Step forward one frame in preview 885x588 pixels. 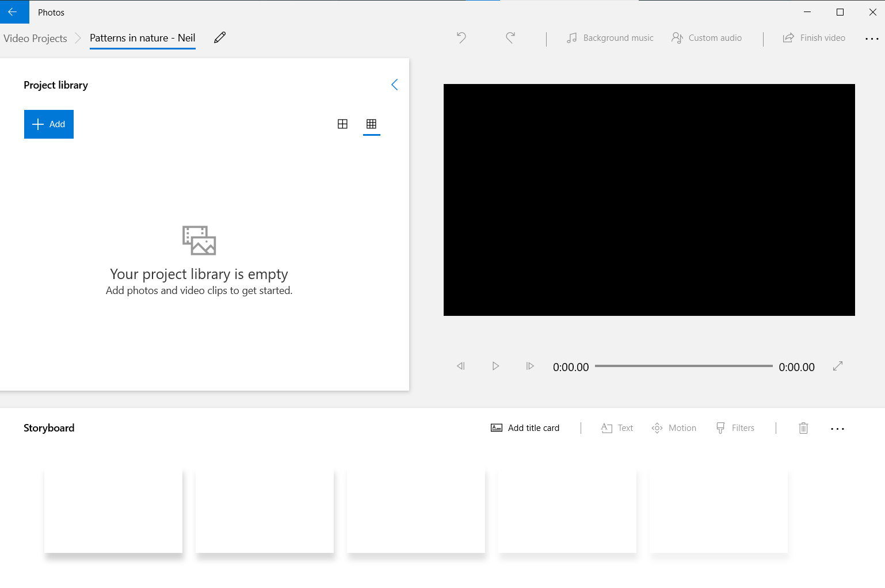[530, 366]
